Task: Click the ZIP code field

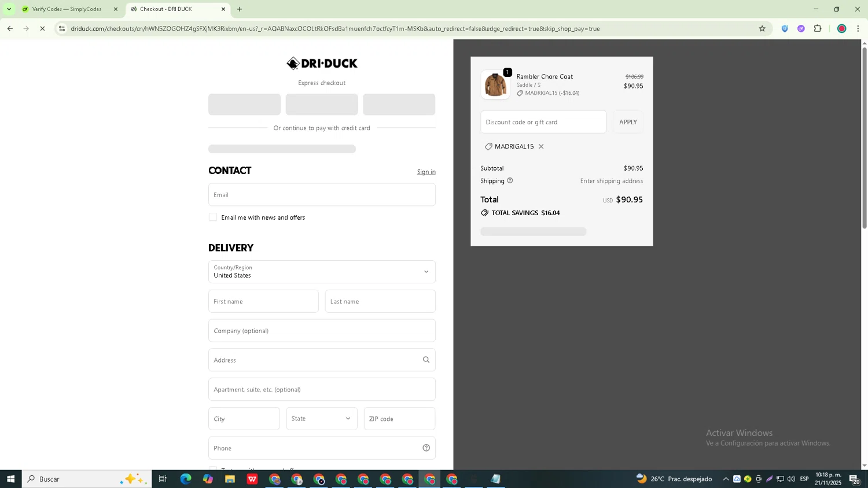Action: [x=399, y=419]
